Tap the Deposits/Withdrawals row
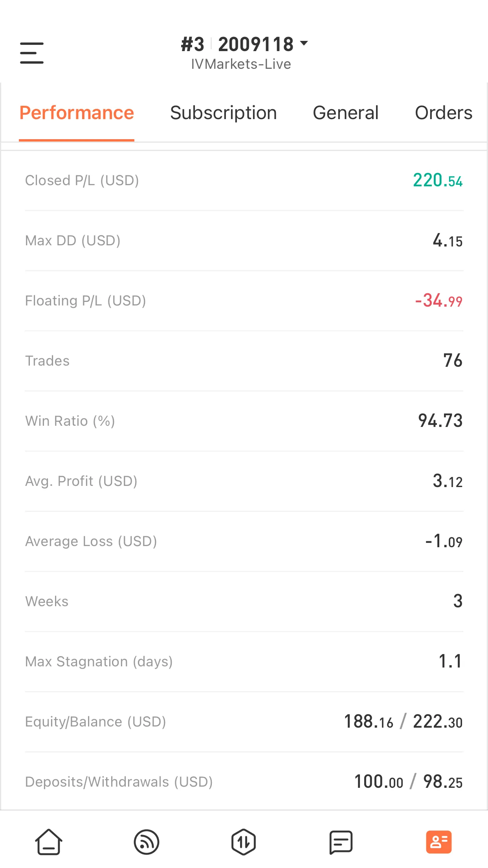Viewport: 488px width, 868px height. pyautogui.click(x=244, y=782)
